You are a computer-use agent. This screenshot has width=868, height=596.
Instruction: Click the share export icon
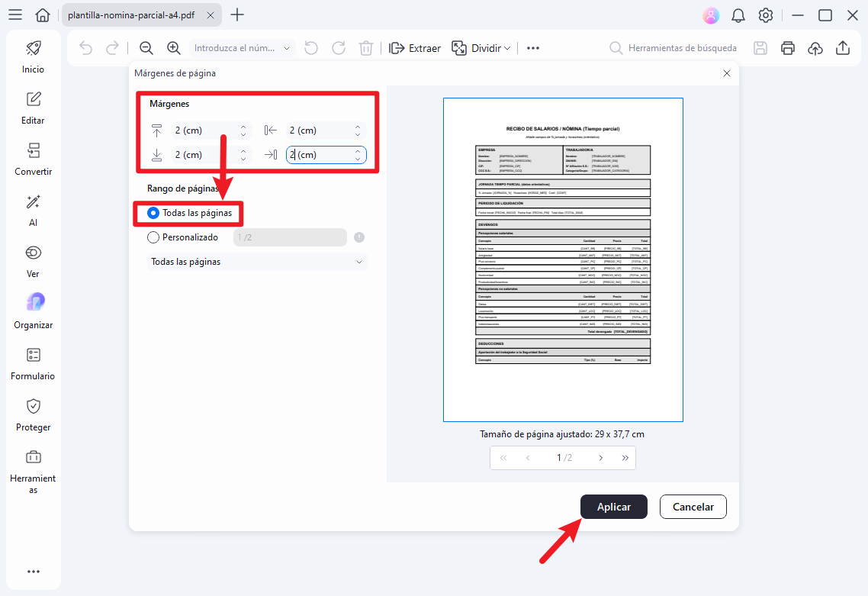(x=843, y=48)
